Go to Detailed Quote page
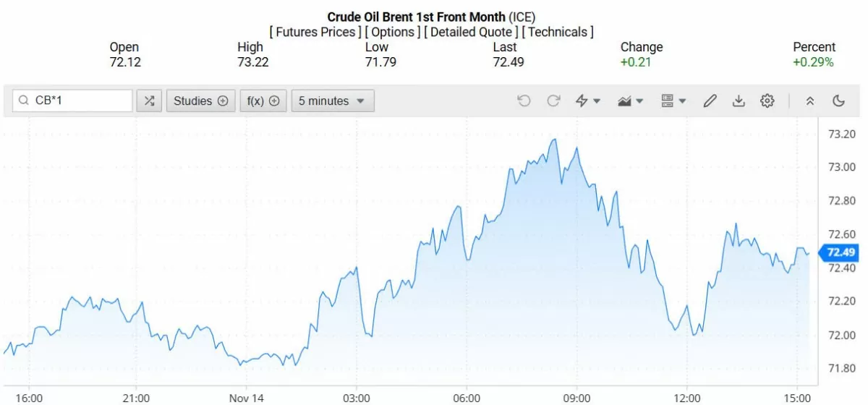 pos(472,32)
